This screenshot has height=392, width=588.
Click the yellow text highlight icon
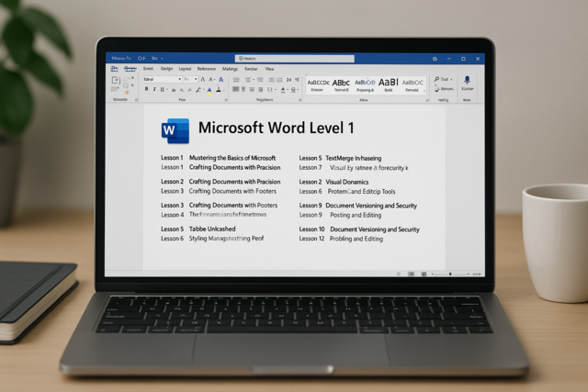coord(209,90)
